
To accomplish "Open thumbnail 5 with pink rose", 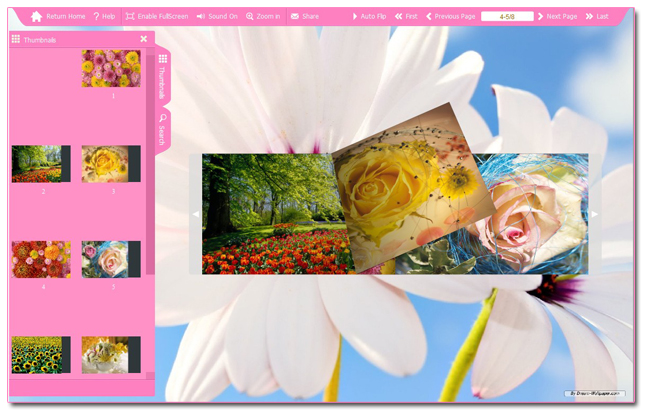I will click(x=111, y=260).
